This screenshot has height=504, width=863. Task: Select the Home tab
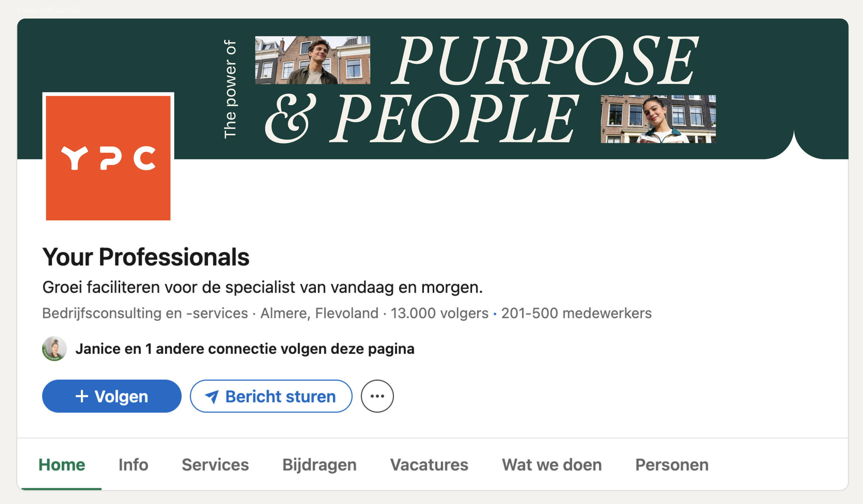(x=62, y=464)
